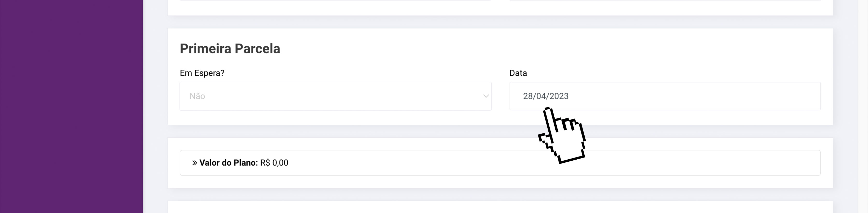868x213 pixels.
Task: Click the "Primeira Parcela" section heading
Action: tap(230, 48)
